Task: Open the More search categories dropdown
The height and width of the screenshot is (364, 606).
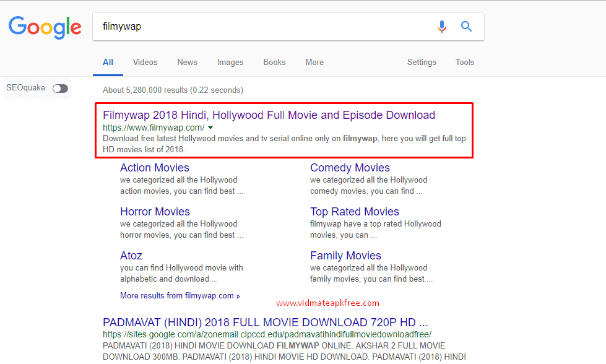Action: click(314, 62)
